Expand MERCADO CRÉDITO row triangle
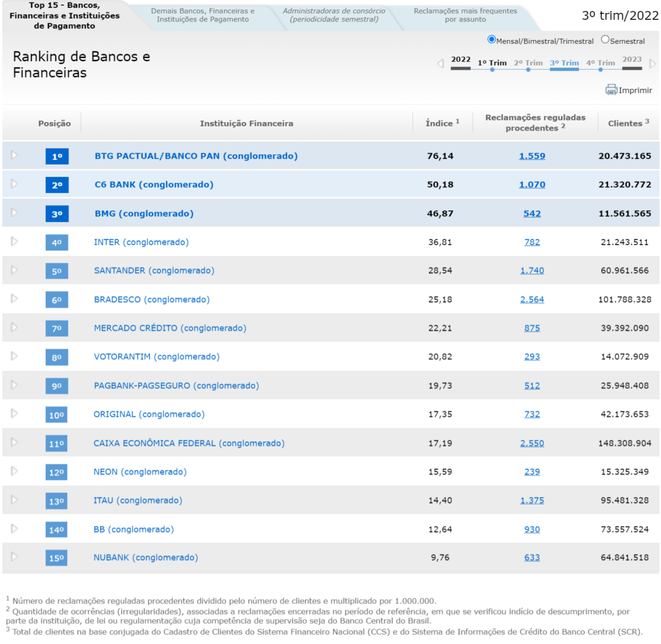 [14, 327]
